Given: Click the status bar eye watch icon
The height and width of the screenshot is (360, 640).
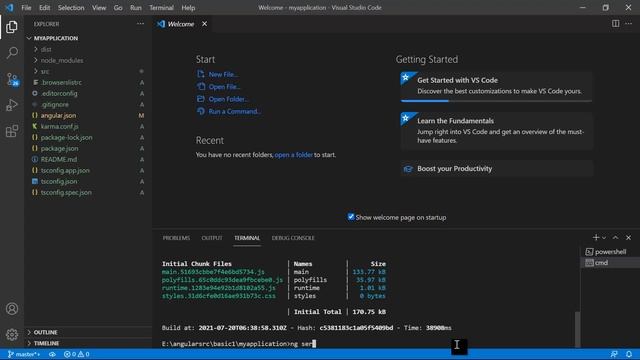Looking at the screenshot, I should 52,354.
